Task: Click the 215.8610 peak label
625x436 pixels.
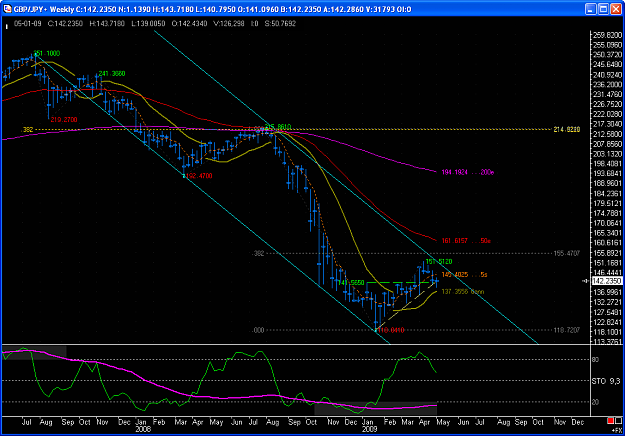Action: [278, 127]
